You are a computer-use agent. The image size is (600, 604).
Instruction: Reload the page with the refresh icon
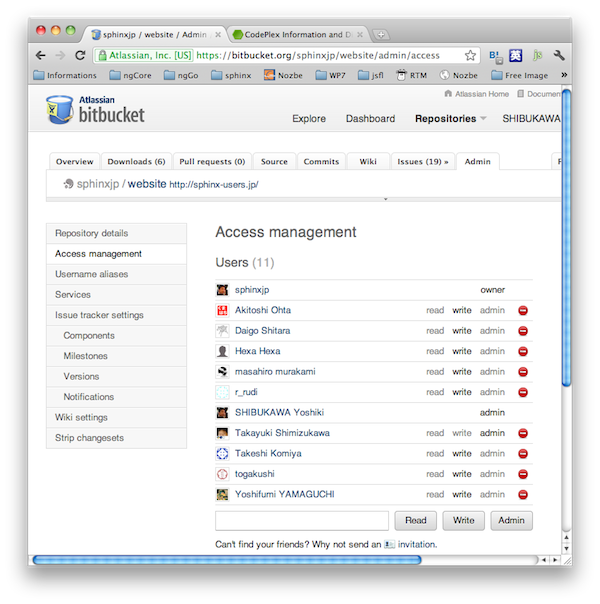coord(80,55)
